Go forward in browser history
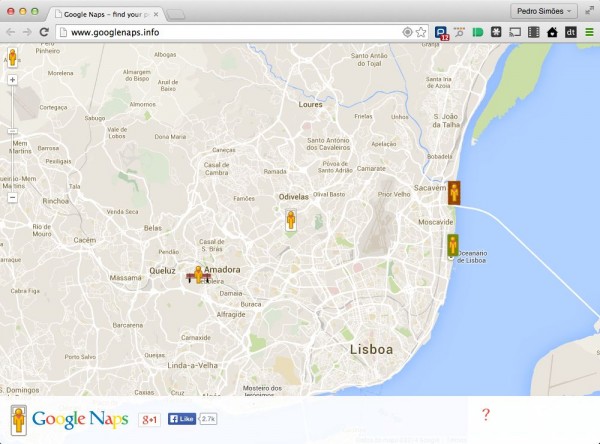600x444 pixels. [x=27, y=32]
